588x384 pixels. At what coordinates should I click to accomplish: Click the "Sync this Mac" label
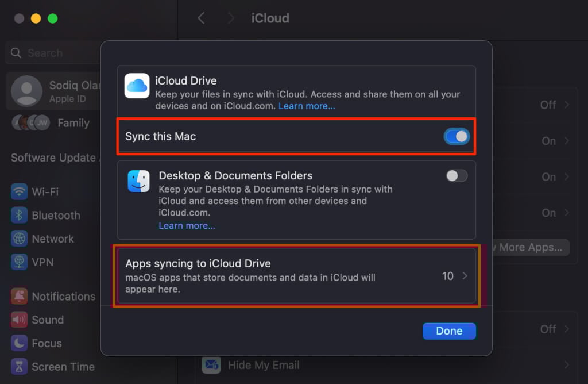(x=161, y=136)
